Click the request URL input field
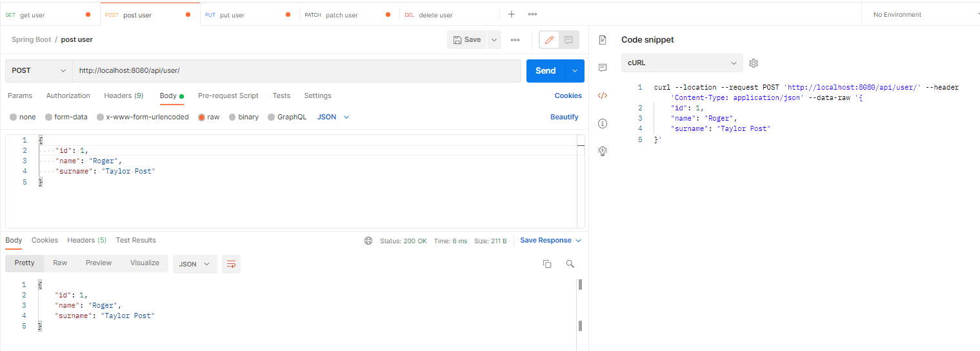The height and width of the screenshot is (351, 980). pos(296,71)
